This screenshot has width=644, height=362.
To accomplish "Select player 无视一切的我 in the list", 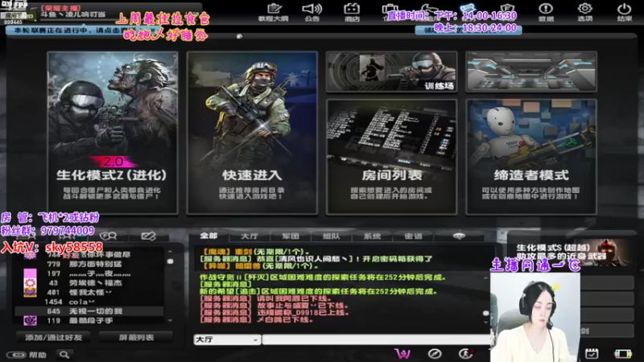I will point(89,311).
